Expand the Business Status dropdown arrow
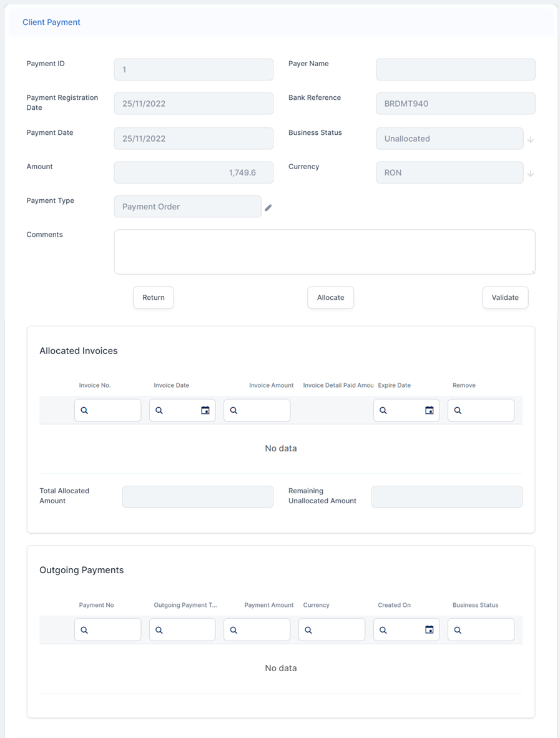560x738 pixels. click(x=530, y=140)
